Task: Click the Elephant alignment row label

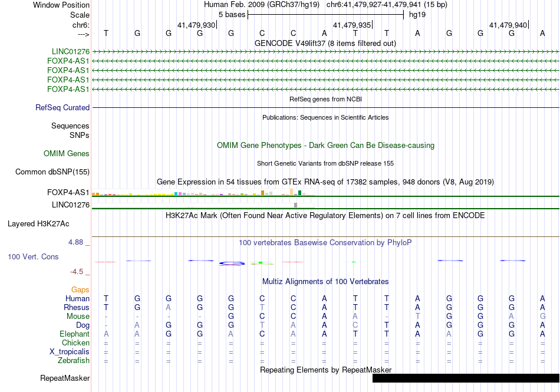Action: tap(74, 334)
